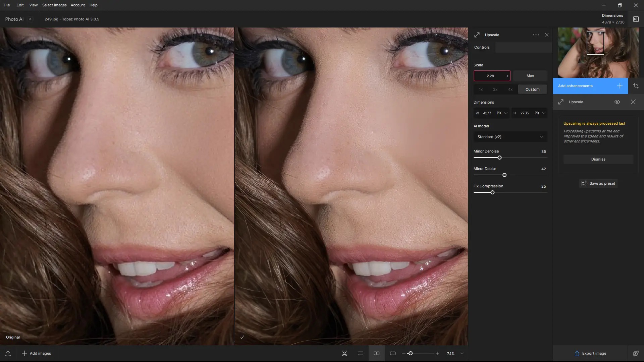Image resolution: width=644 pixels, height=362 pixels.
Task: Dismiss the upscaling notice
Action: (598, 159)
